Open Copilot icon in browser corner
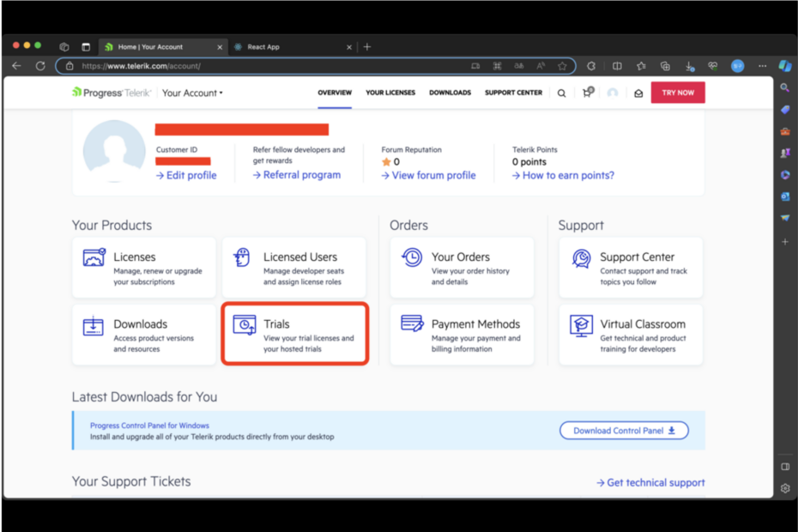 point(785,66)
